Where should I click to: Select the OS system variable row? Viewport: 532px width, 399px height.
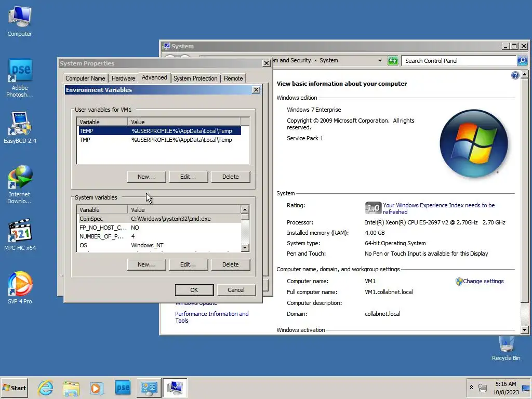pos(159,245)
